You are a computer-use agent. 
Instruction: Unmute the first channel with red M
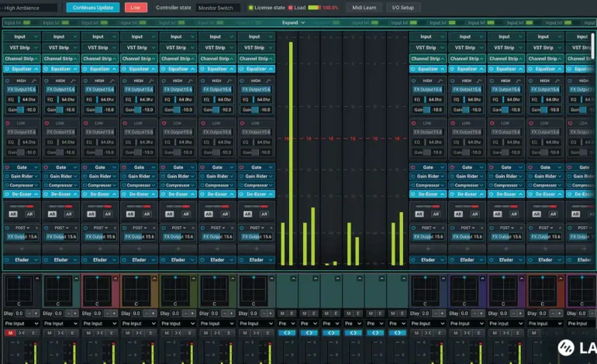pos(10,333)
